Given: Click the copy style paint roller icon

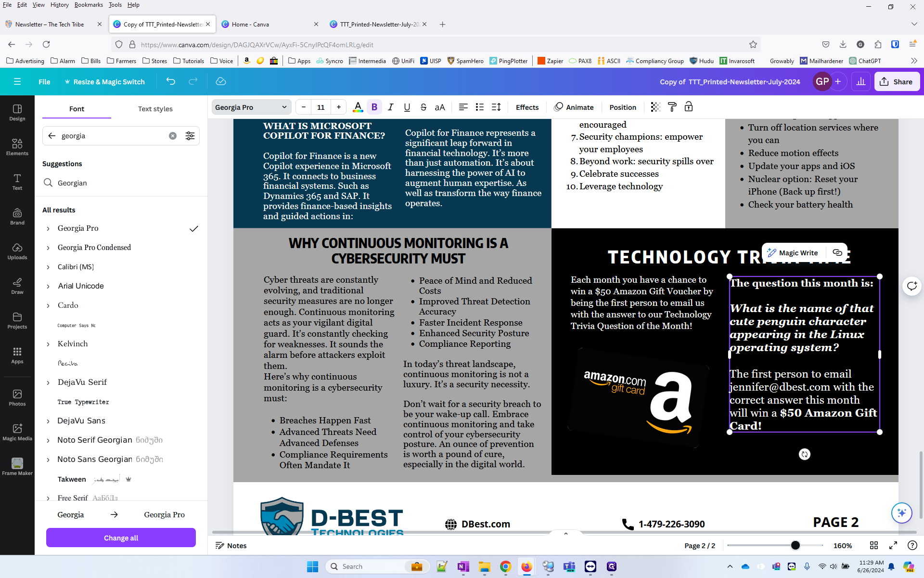Looking at the screenshot, I should [x=672, y=107].
